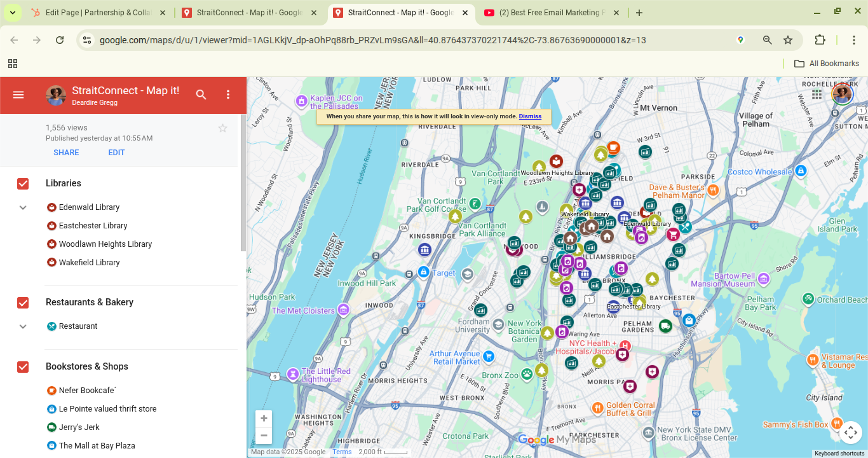
Task: Switch to the Best Free Email Marketing tab
Action: 550,13
